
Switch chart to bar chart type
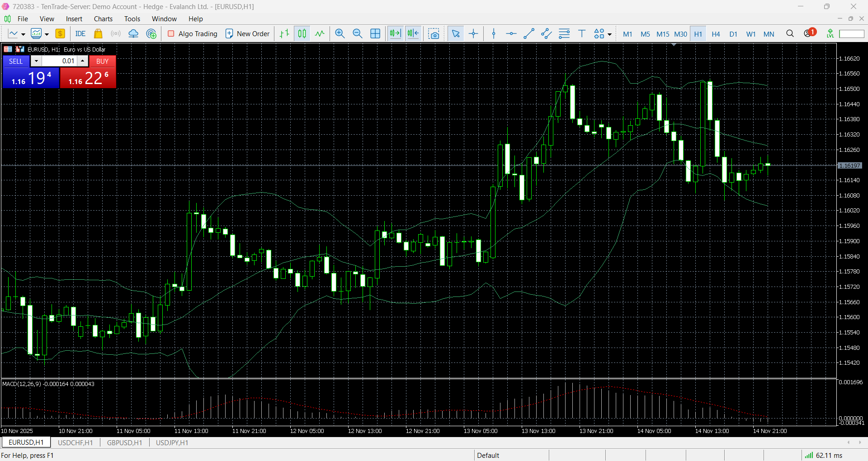coord(284,34)
